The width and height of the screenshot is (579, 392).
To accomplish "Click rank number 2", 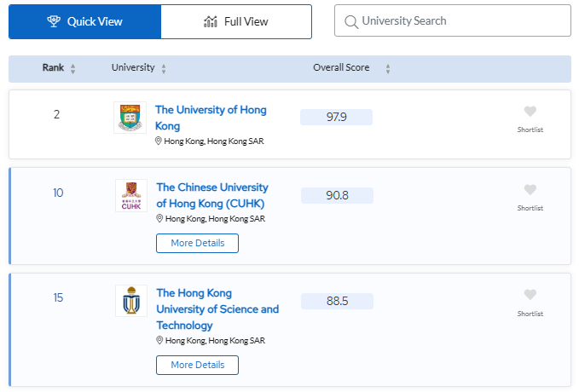I will click(x=56, y=114).
